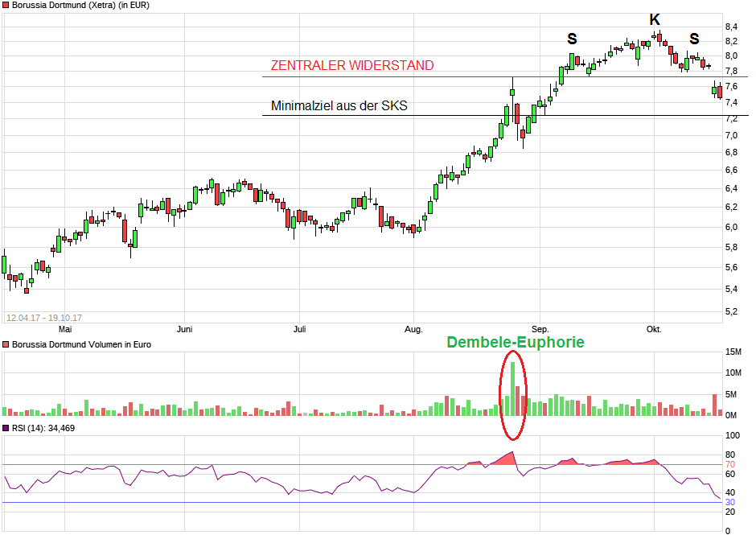Click the blue 30 RSI threshold value
The image size is (756, 539).
tap(730, 502)
